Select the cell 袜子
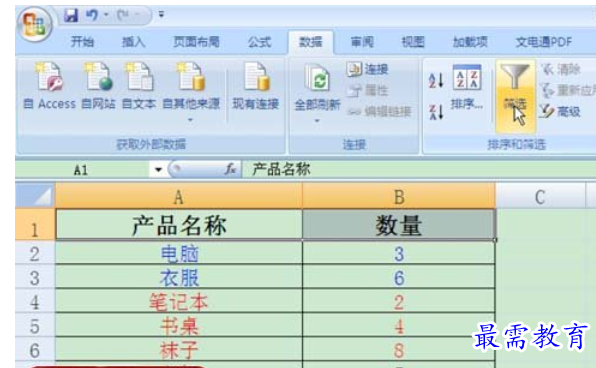Screen dimensions: 596x368 coord(179,350)
